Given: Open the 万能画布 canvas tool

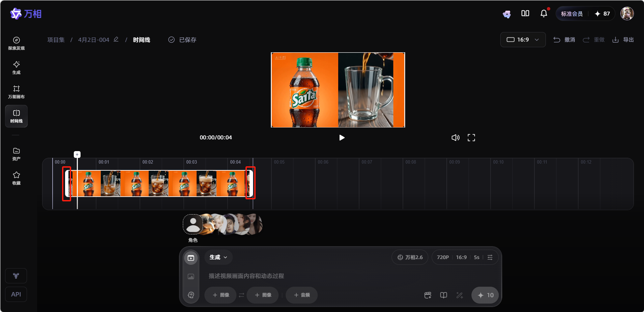Looking at the screenshot, I should tap(16, 92).
